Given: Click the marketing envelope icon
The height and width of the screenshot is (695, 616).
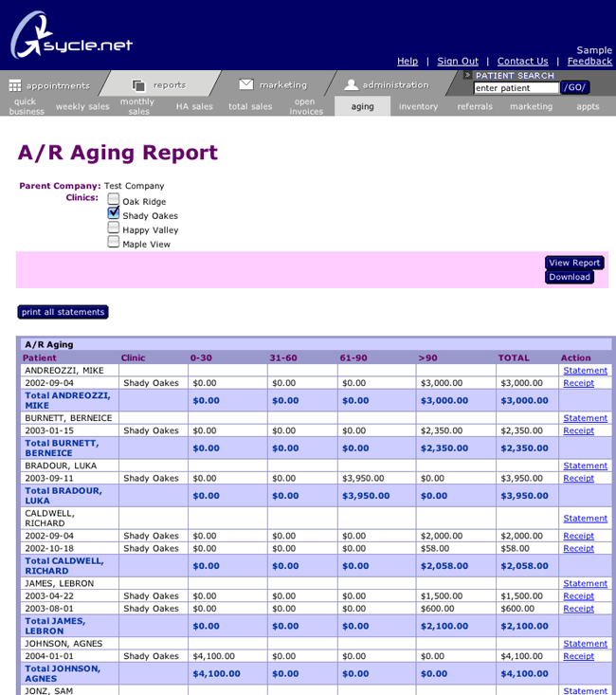Looking at the screenshot, I should click(245, 84).
